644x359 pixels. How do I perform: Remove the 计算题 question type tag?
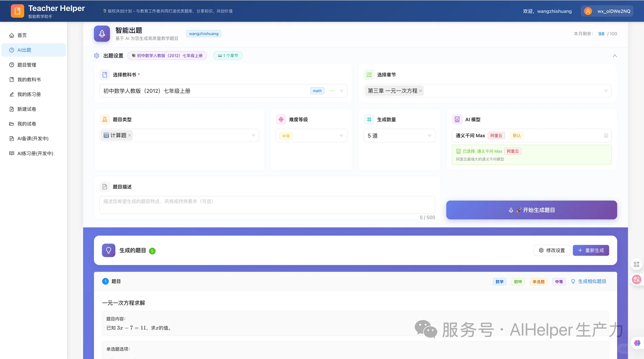pyautogui.click(x=130, y=135)
